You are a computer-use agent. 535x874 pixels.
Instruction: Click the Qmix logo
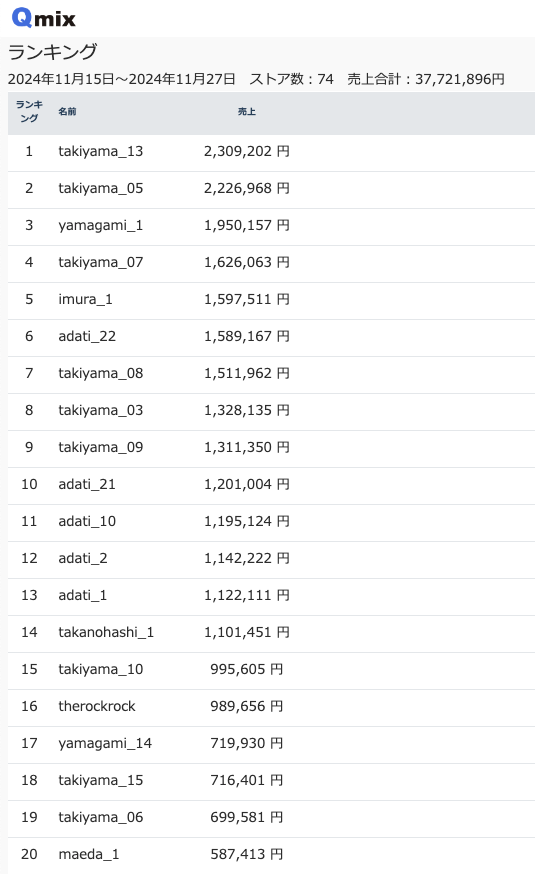(43, 18)
